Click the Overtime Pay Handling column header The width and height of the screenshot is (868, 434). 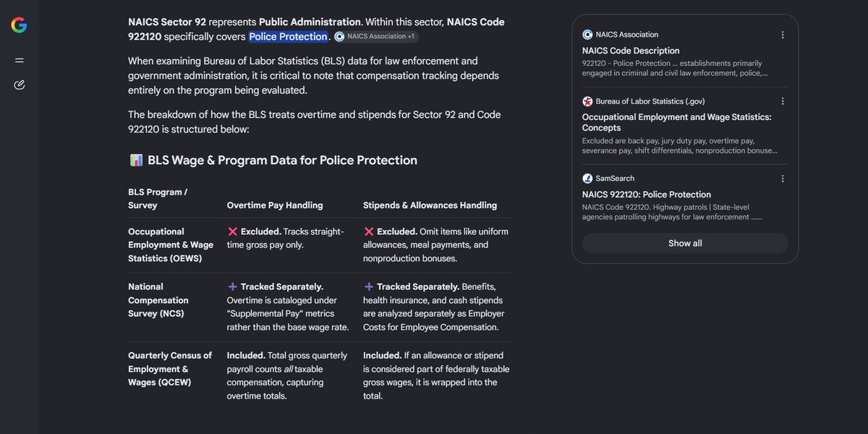point(275,205)
